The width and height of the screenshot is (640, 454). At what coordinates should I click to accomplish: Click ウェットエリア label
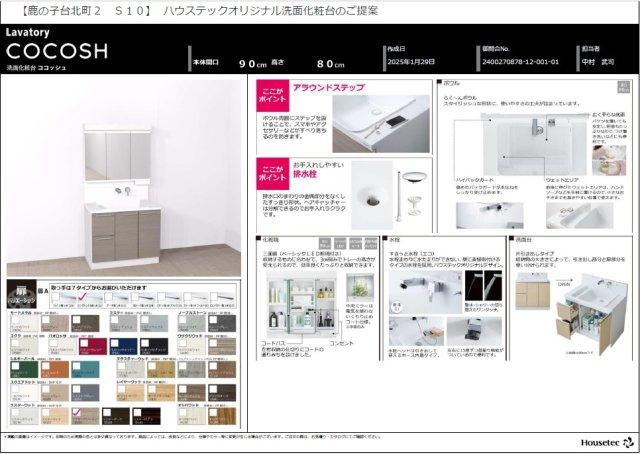562,180
